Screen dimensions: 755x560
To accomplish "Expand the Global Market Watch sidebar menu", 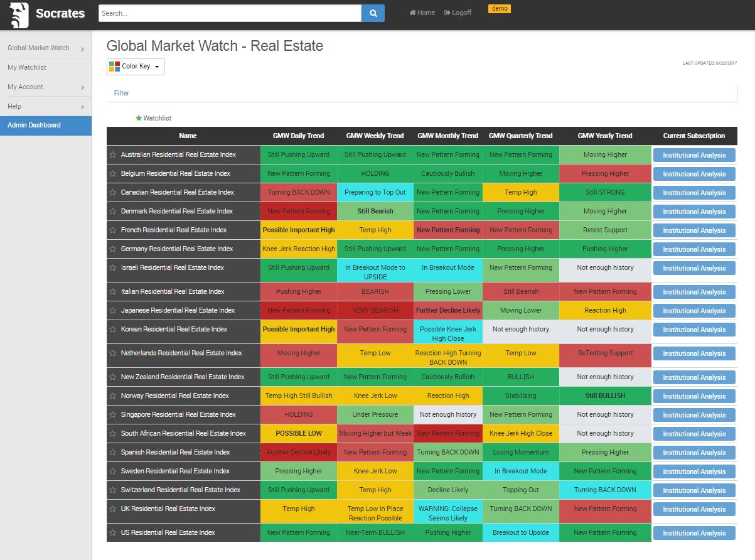I will pos(82,49).
